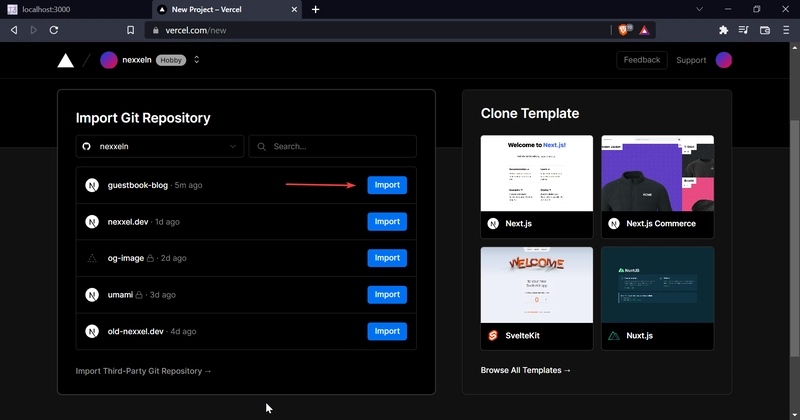800x420 pixels.
Task: Open the nexxeln account avatar in header
Action: pyautogui.click(x=109, y=60)
